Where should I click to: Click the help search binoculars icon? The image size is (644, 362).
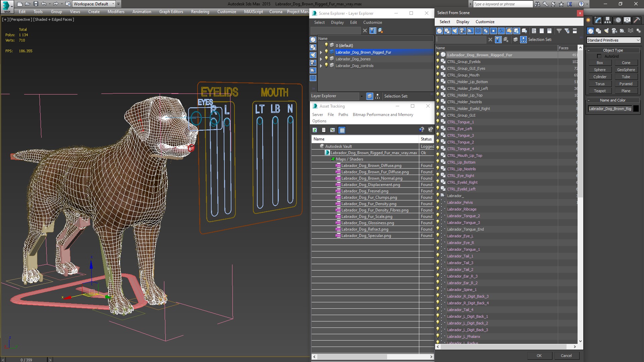pos(537,4)
